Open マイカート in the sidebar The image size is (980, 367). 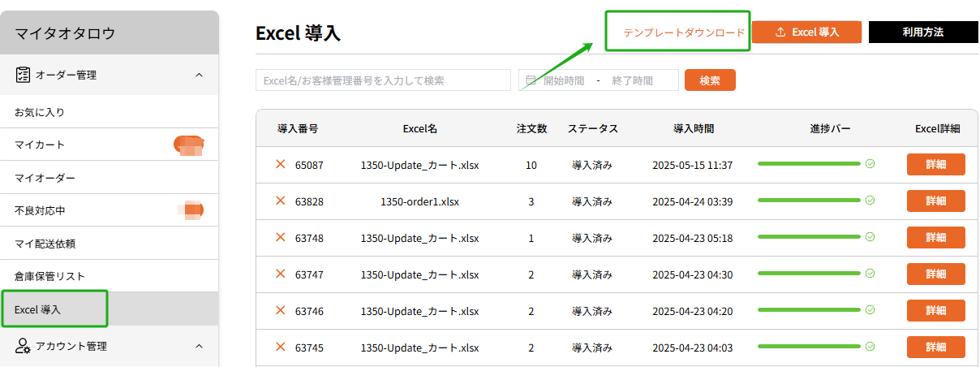tap(110, 145)
